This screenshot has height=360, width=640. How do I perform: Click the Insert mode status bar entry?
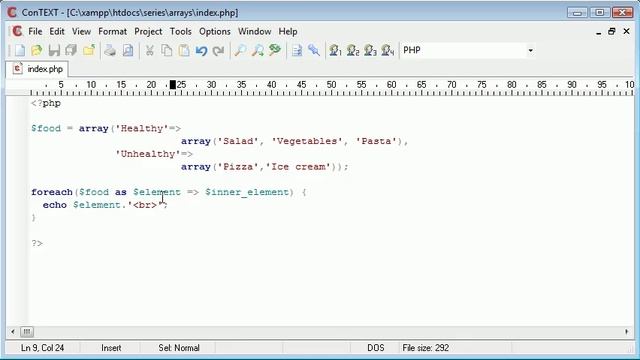click(x=111, y=348)
